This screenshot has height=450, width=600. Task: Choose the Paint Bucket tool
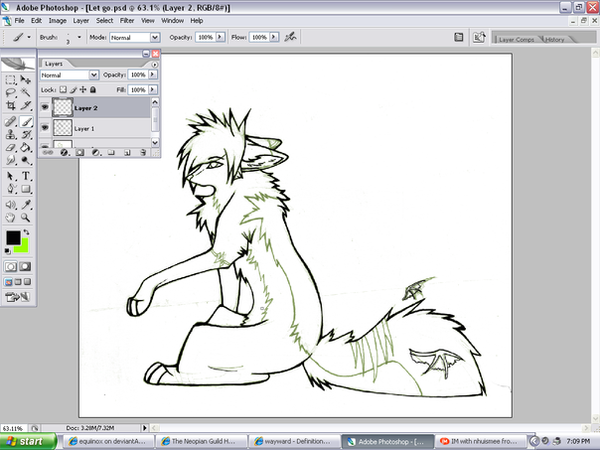click(x=27, y=147)
